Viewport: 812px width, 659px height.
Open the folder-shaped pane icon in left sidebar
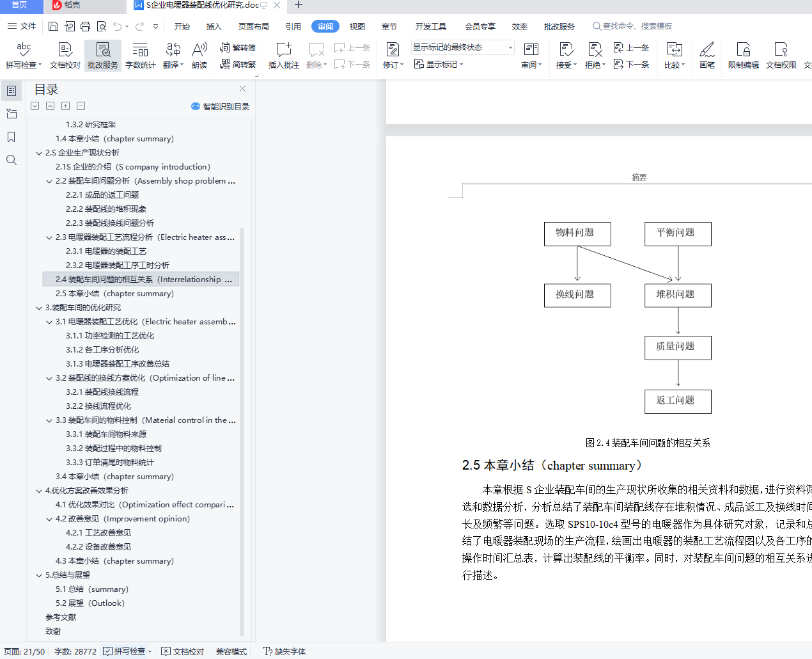point(12,114)
